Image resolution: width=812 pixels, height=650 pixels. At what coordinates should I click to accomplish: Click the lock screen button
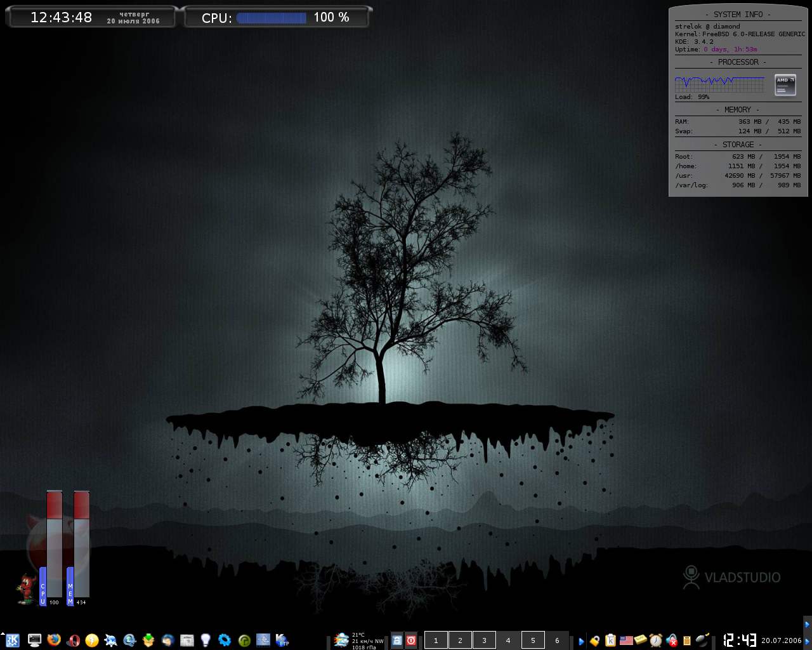397,640
